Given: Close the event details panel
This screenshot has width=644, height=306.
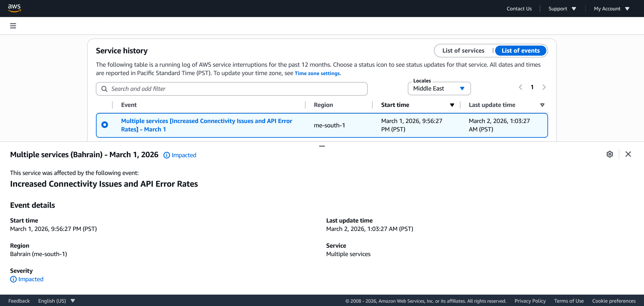Looking at the screenshot, I should (628, 154).
